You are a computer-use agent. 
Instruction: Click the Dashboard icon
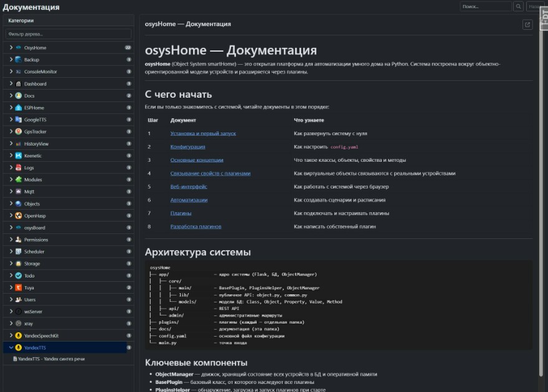(x=19, y=84)
